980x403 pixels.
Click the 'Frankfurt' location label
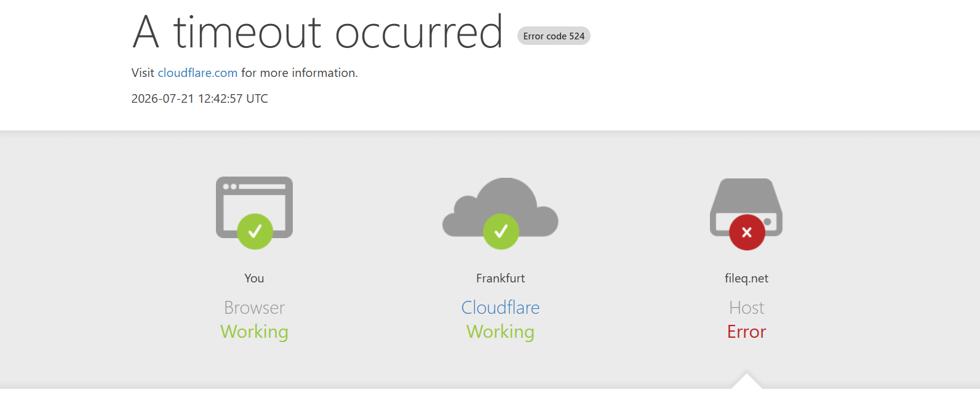click(500, 278)
